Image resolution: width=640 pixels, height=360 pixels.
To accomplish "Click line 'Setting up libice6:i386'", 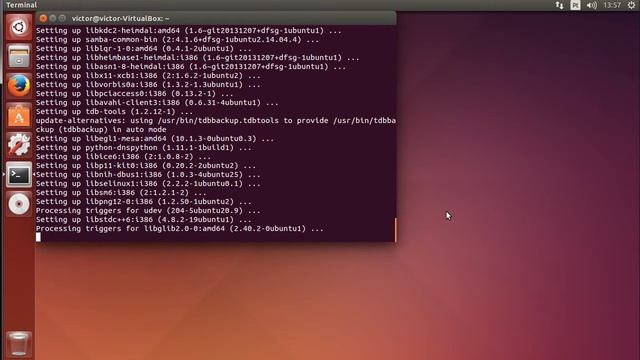I will (123, 156).
